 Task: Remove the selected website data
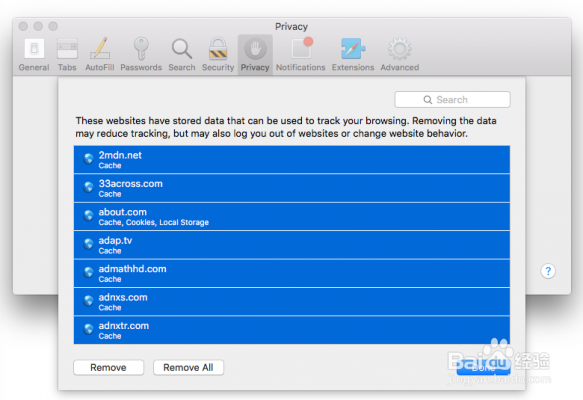tap(108, 367)
